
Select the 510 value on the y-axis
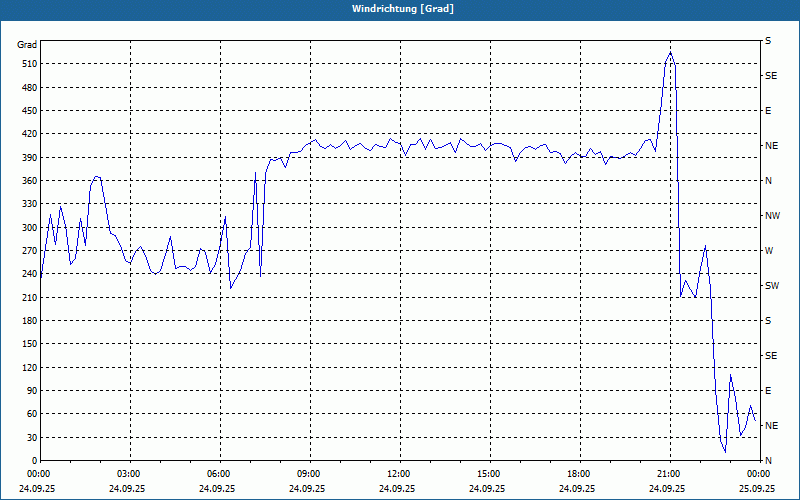(x=29, y=64)
